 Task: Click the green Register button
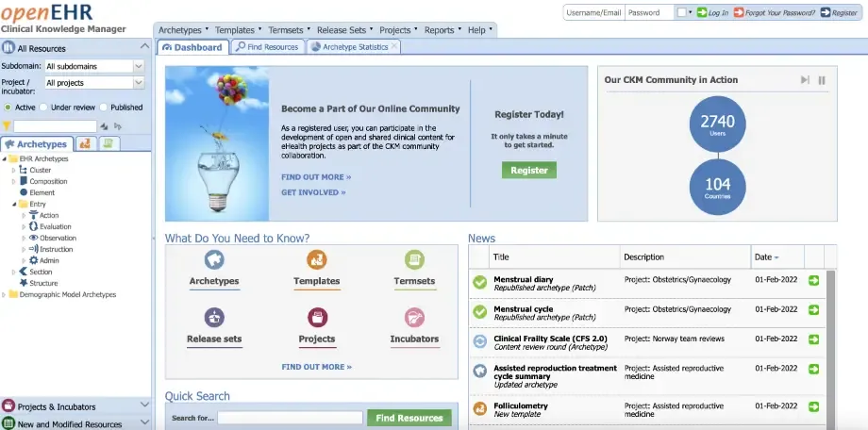(x=528, y=170)
